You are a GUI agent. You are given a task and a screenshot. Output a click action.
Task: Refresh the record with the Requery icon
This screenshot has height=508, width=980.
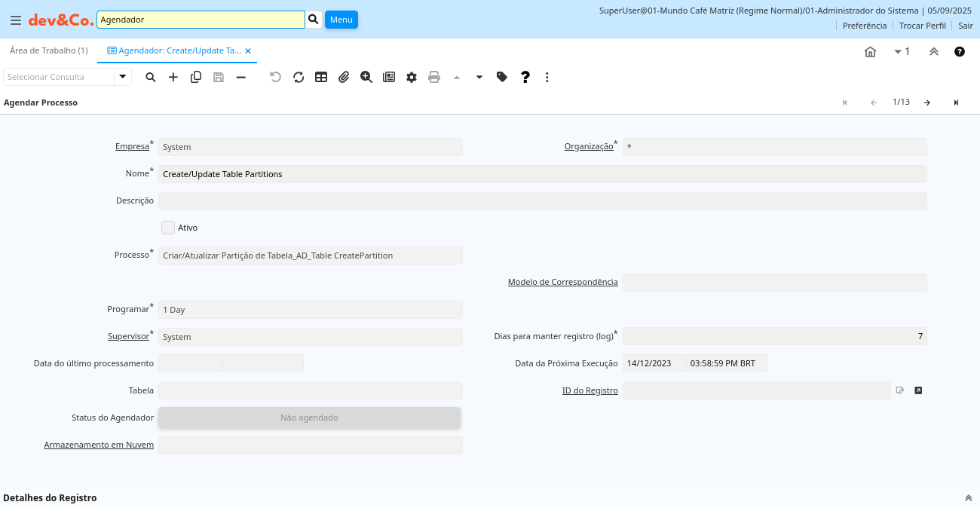pyautogui.click(x=299, y=77)
